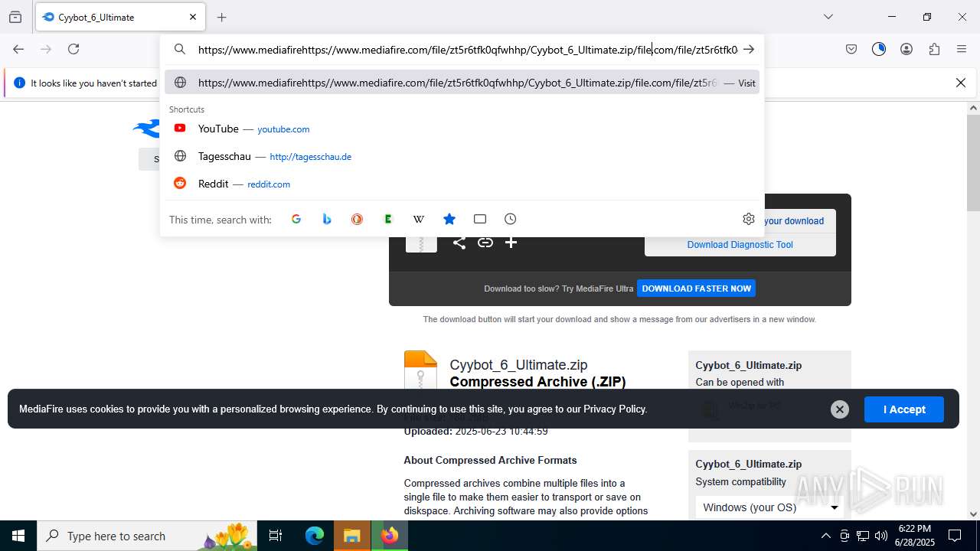The image size is (980, 551).
Task: Click inside the URL address bar text
Action: [x=467, y=50]
